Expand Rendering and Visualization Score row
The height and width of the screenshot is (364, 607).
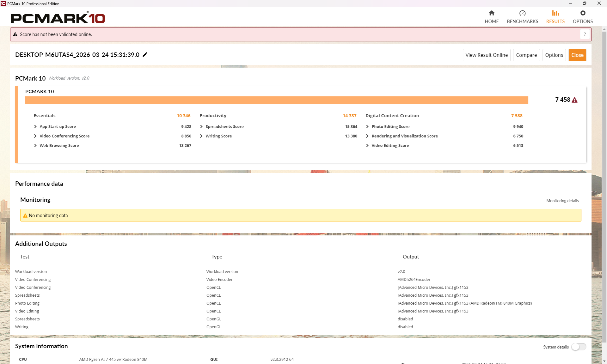click(367, 136)
